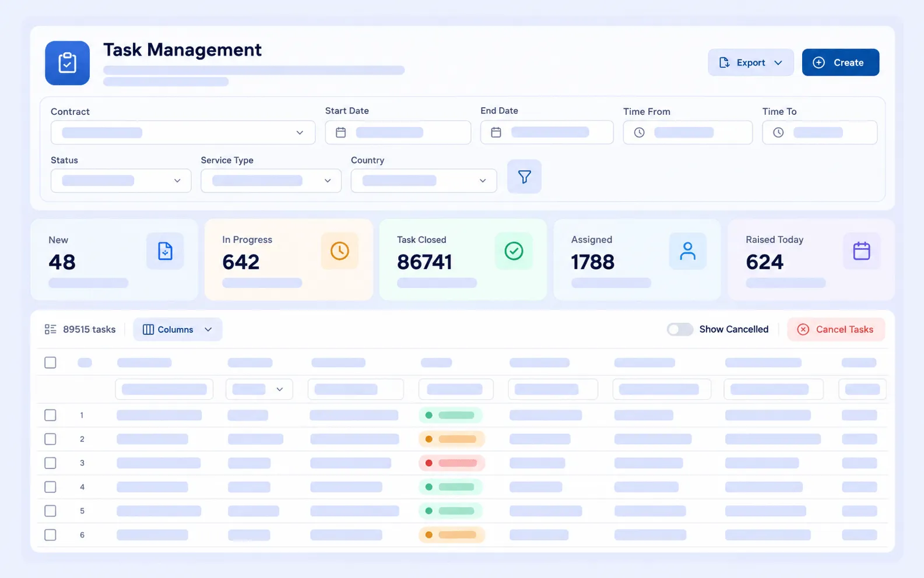
Task: Check the checkbox for row 3
Action: (x=51, y=463)
